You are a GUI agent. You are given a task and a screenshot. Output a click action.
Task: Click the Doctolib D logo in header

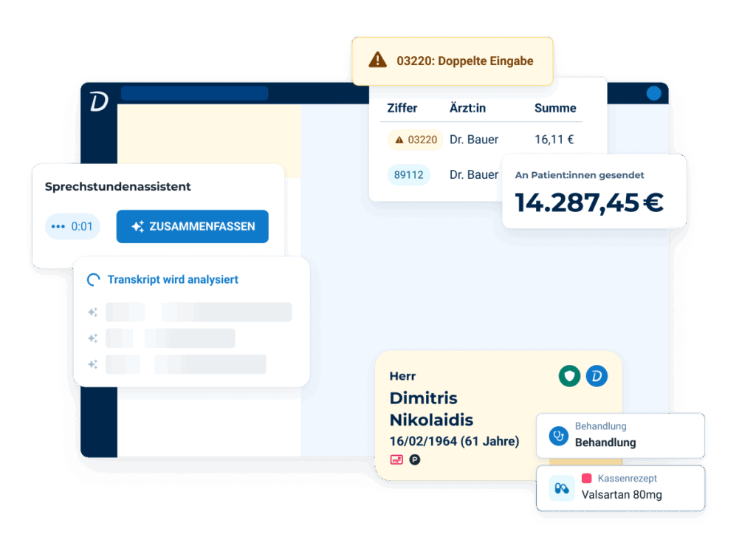99,101
